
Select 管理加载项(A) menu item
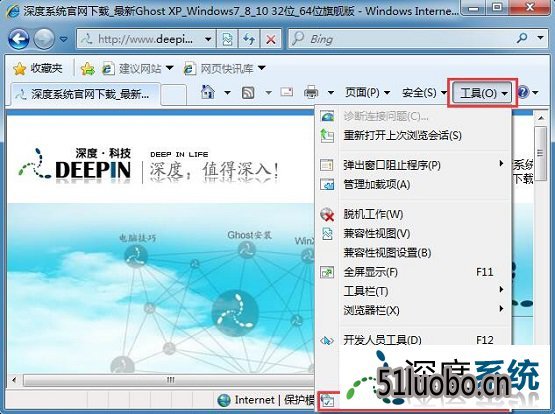(x=413, y=184)
